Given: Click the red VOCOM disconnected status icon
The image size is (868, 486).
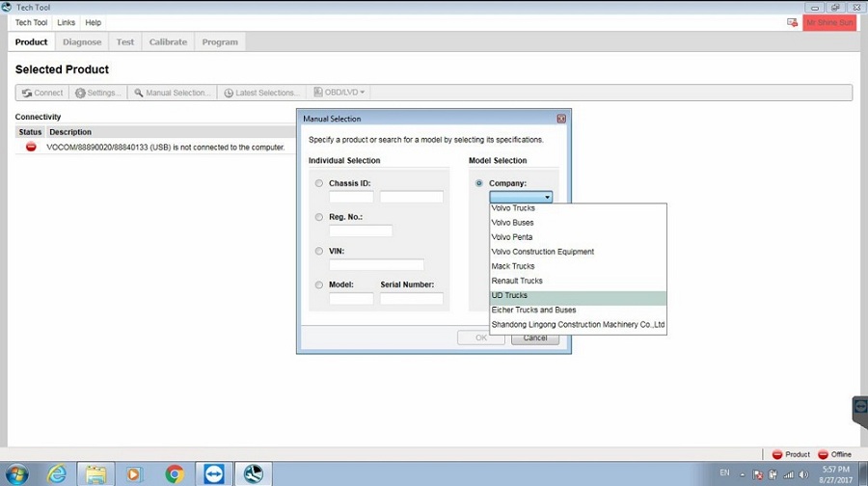Looking at the screenshot, I should tap(31, 148).
